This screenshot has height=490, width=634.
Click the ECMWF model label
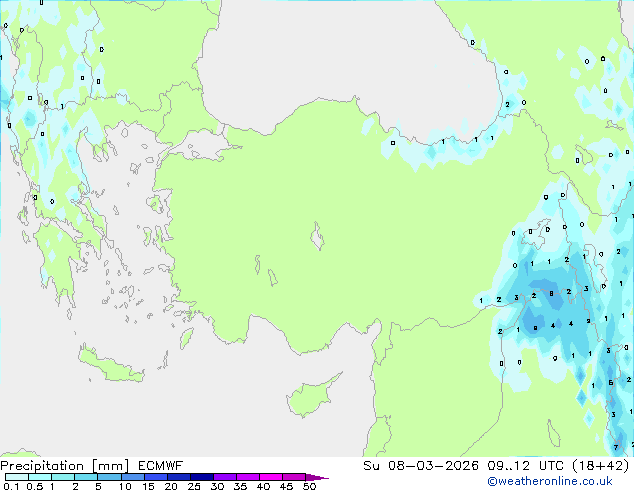tap(161, 466)
